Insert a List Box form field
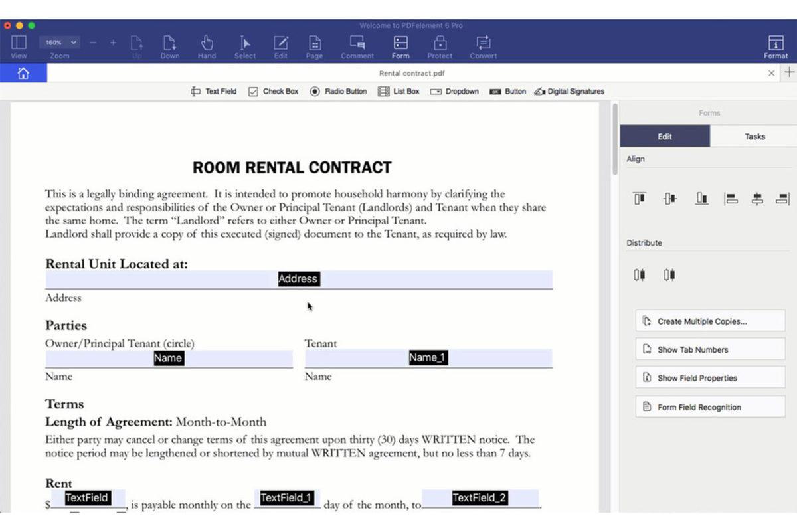 [x=398, y=92]
